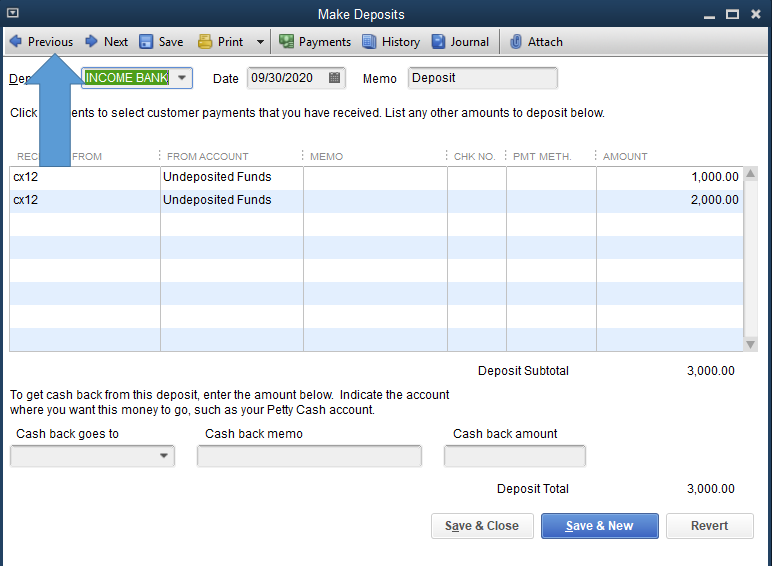
Task: Open the Payments to deposit window
Action: click(x=315, y=42)
